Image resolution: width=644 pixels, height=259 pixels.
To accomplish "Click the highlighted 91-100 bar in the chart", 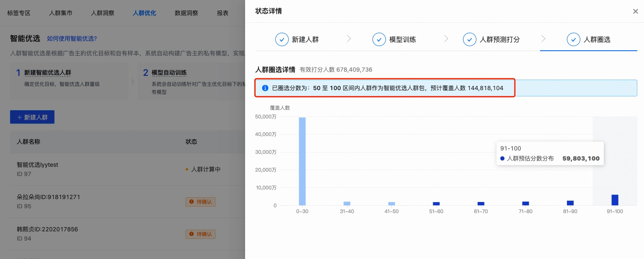I will 615,200.
